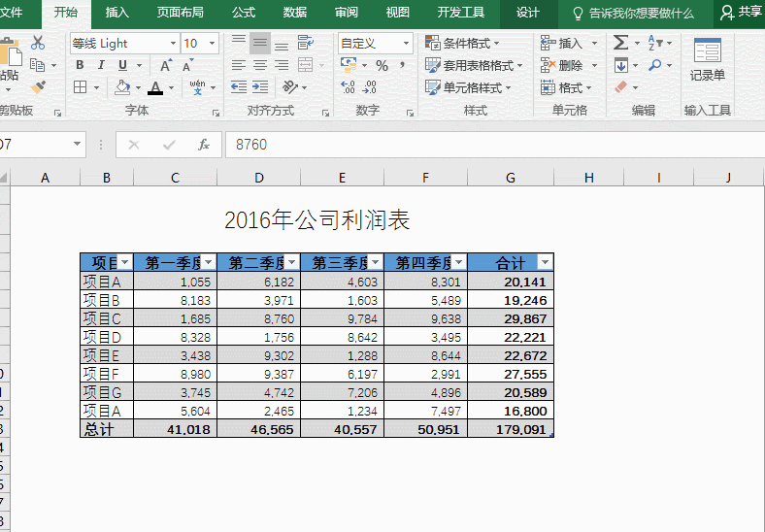Expand the 合计 column filter dropdown
765x532 pixels.
point(545,263)
